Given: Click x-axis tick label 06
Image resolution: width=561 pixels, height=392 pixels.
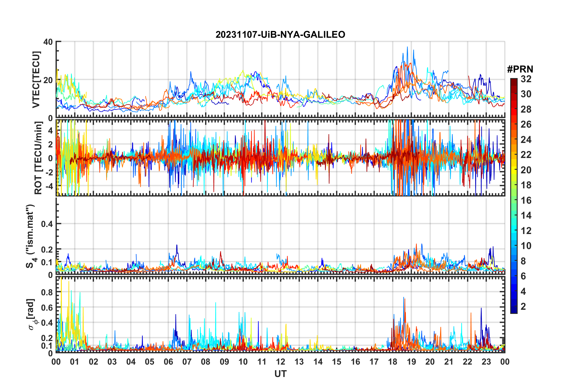Looking at the screenshot, I should pos(168,362).
